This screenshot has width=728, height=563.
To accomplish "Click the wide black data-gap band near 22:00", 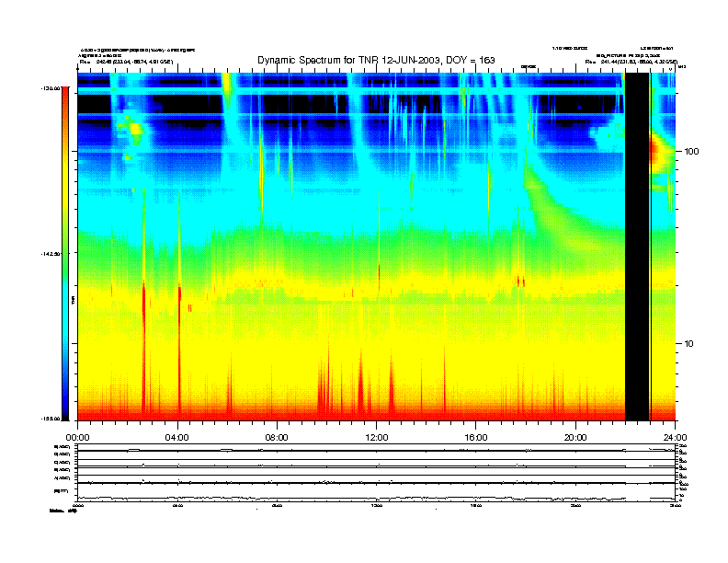I will point(637,247).
